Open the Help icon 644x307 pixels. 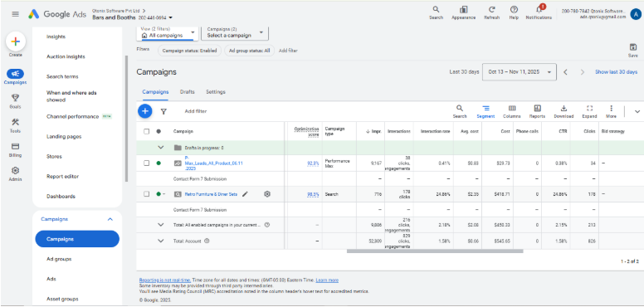click(514, 12)
